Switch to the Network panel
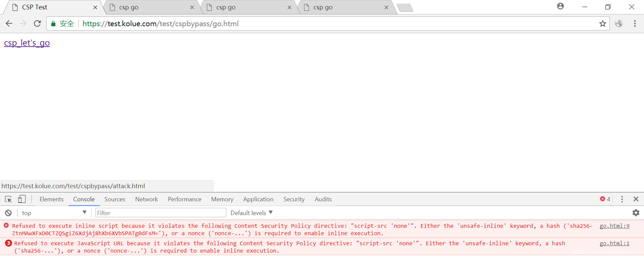644x258 pixels. tap(147, 199)
